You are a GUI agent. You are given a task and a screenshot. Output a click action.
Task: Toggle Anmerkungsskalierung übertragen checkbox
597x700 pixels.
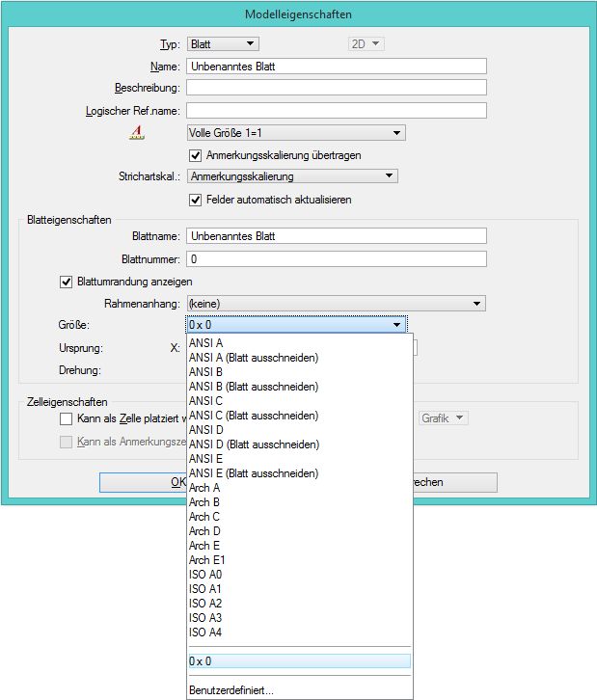tap(195, 155)
